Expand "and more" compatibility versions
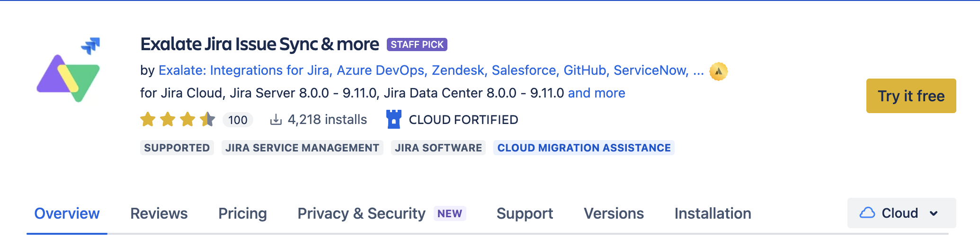Image resolution: width=980 pixels, height=248 pixels. [596, 93]
